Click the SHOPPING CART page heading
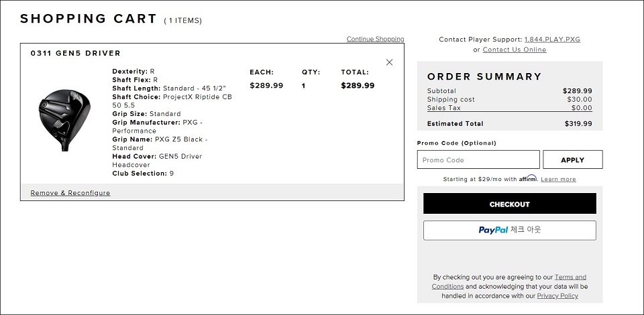The height and width of the screenshot is (315, 644). 89,19
